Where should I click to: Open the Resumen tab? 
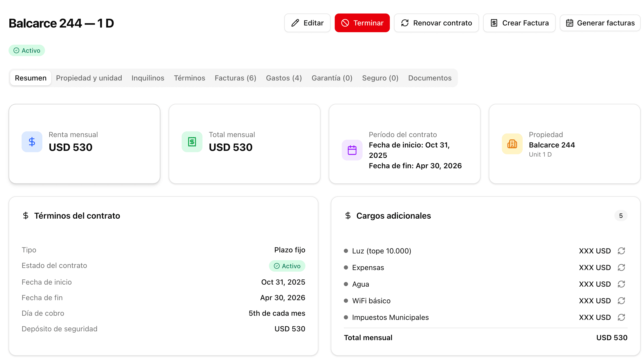coord(31,78)
